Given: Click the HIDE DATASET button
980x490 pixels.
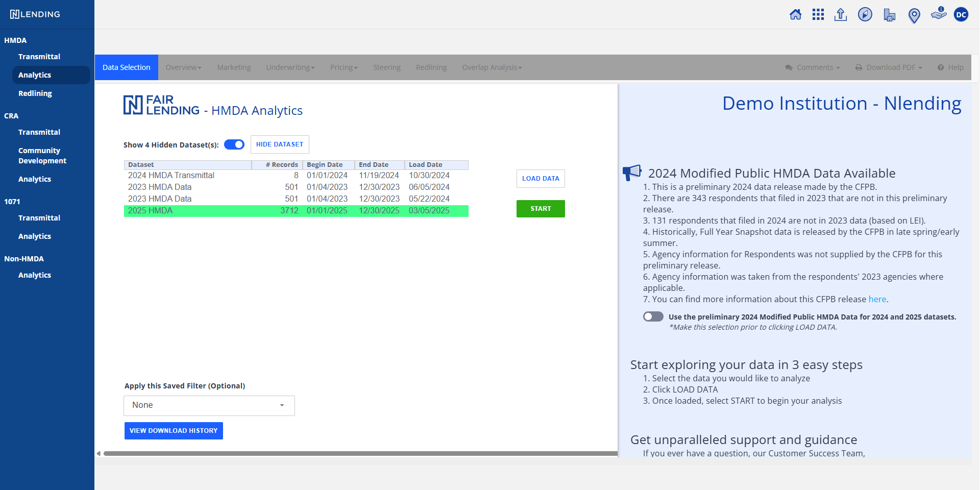Looking at the screenshot, I should pyautogui.click(x=280, y=144).
